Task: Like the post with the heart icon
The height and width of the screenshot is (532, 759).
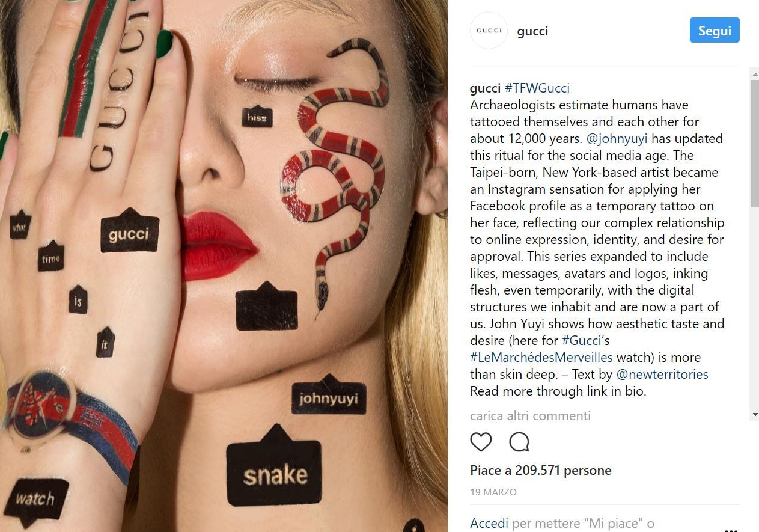Action: (x=481, y=442)
